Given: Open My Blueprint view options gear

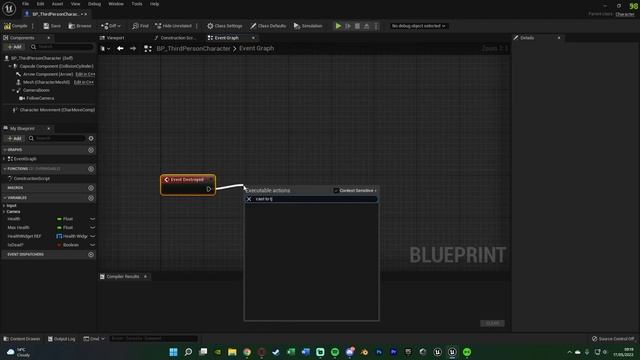Looking at the screenshot, I should [x=91, y=138].
